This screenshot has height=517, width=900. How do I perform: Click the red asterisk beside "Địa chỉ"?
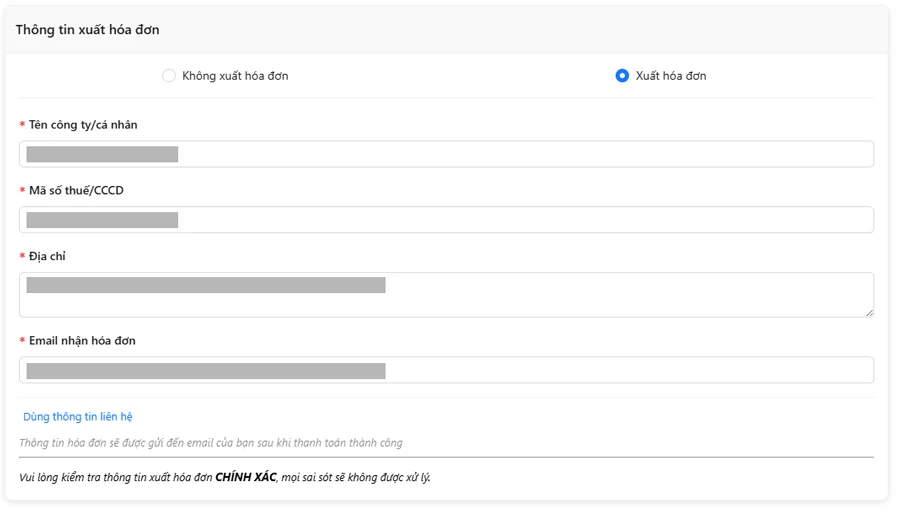(x=22, y=258)
